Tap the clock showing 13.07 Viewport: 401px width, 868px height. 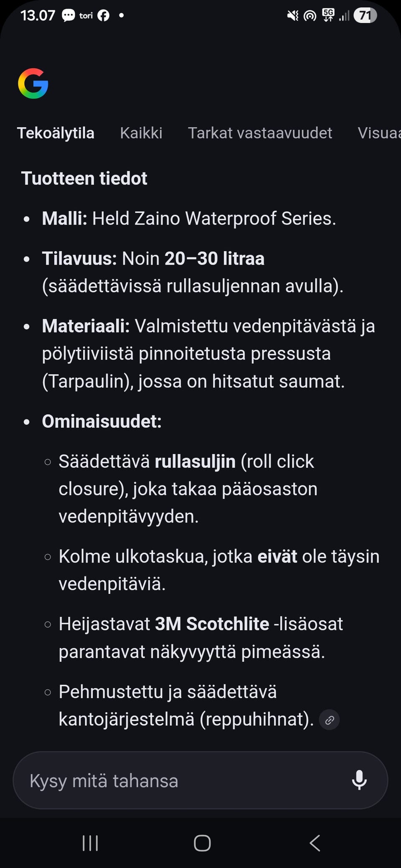(38, 15)
